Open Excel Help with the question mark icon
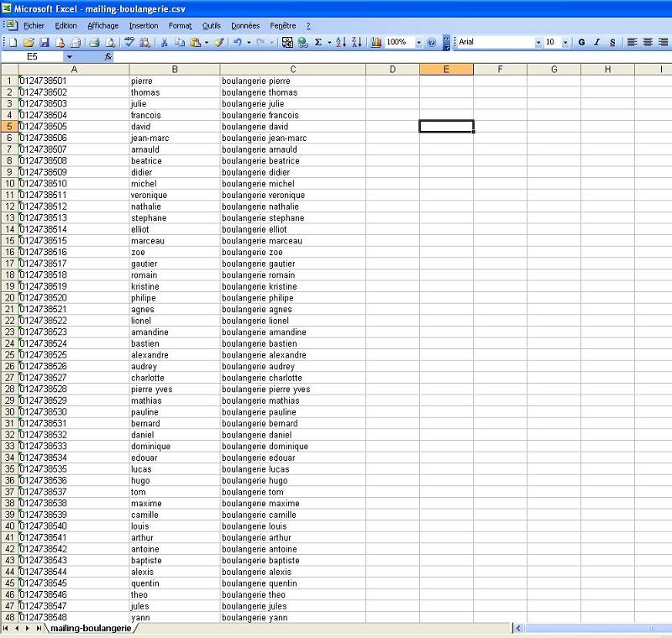Screen dimensions: 672x638 (432, 42)
